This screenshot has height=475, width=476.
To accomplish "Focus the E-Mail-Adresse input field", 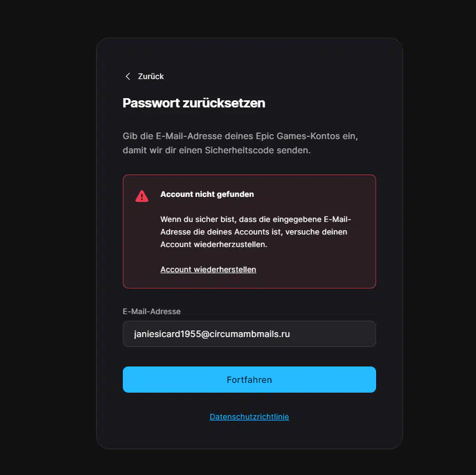I will [249, 334].
